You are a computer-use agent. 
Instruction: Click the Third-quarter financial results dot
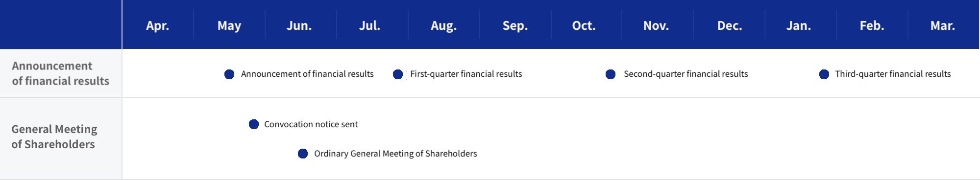point(824,74)
